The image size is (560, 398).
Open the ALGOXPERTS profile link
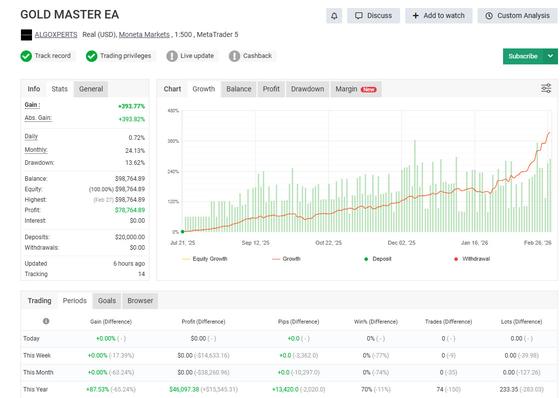(x=56, y=35)
